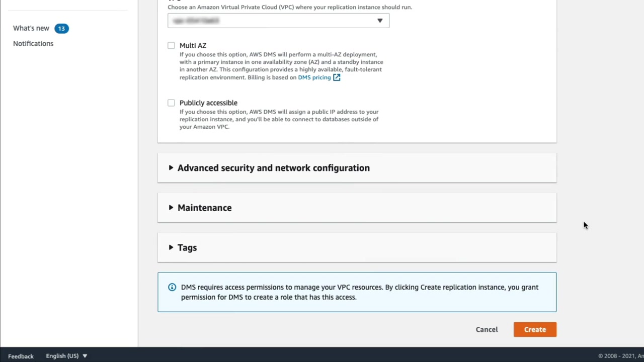Expand the Maintenance section
The image size is (644, 362).
point(204,208)
